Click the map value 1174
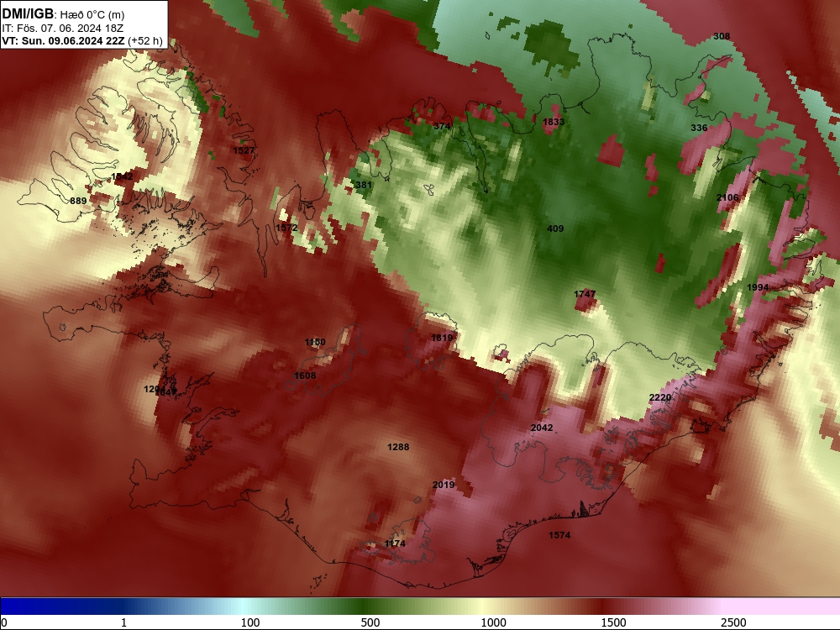Image resolution: width=840 pixels, height=630 pixels. pos(395,543)
